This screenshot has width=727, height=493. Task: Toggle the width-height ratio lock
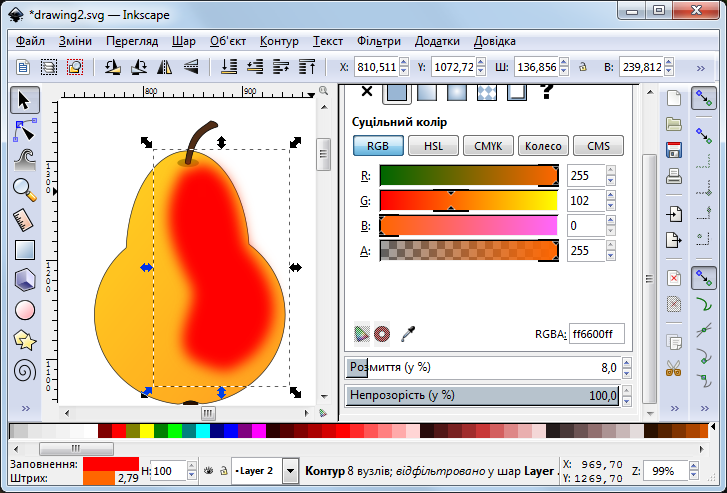581,67
